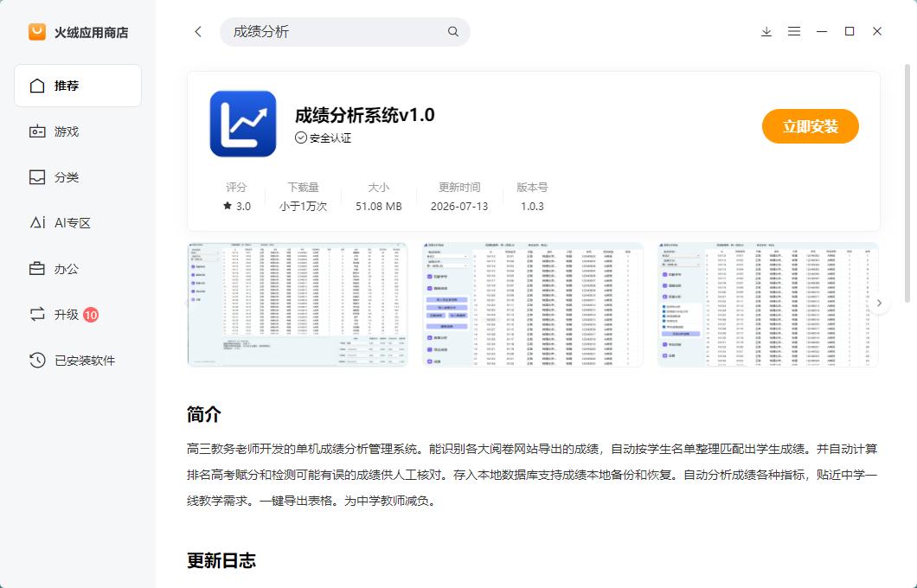
Task: Click the 火绒应用商店 title text
Action: 91,33
